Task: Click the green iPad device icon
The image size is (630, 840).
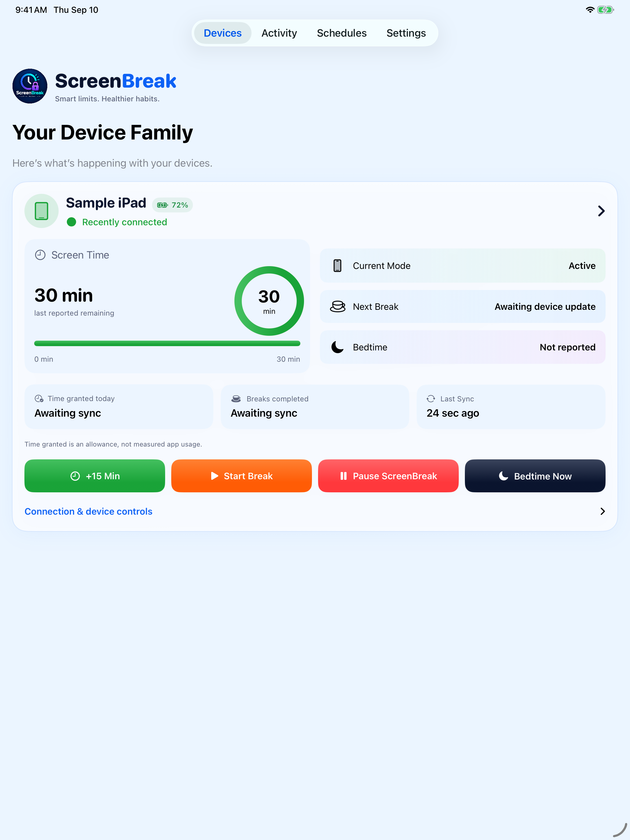Action: (42, 211)
